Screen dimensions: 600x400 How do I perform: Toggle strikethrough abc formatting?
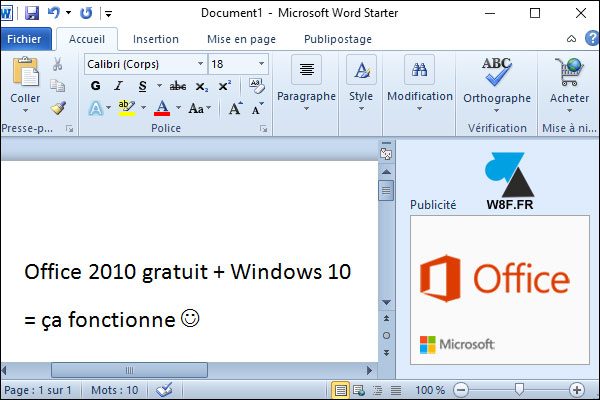coord(178,86)
